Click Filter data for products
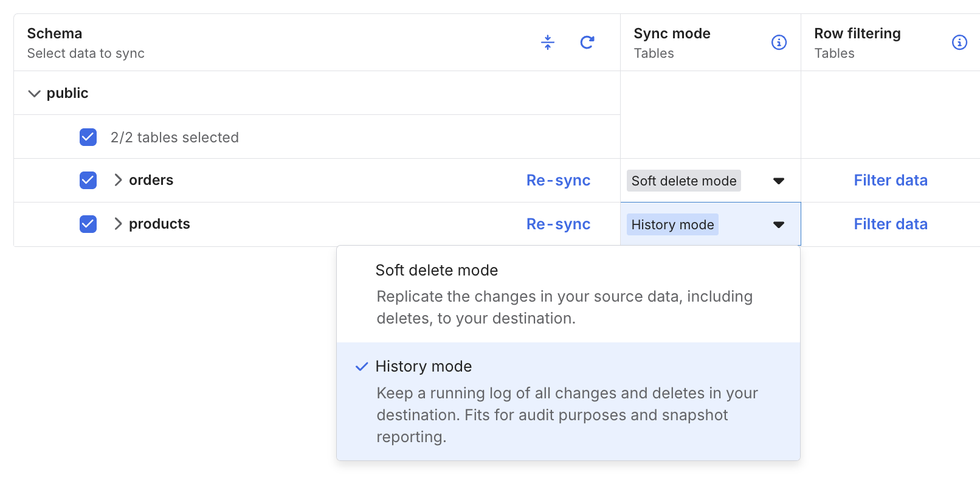 tap(890, 224)
